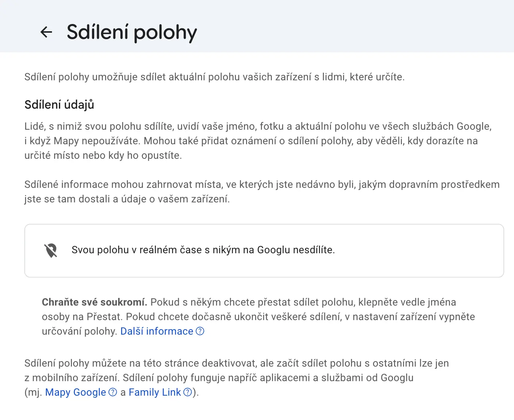Click the text 'určování polohy.' before Další informace
Image resolution: width=514 pixels, height=420 pixels.
80,331
